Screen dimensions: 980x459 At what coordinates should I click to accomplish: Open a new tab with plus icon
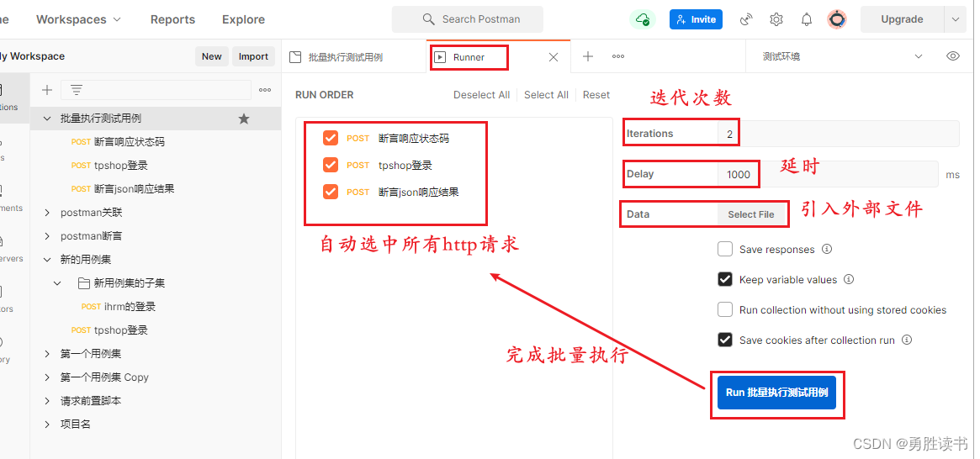pos(587,57)
